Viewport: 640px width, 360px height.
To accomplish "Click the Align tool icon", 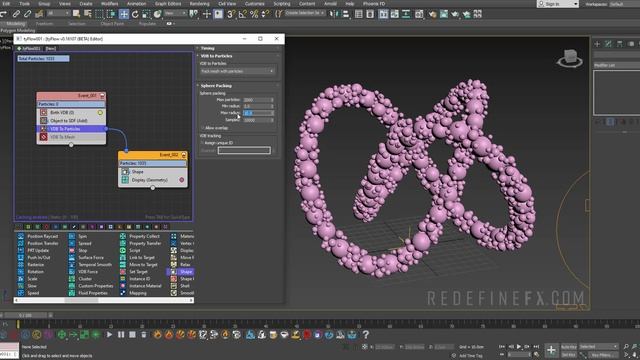I will coord(345,14).
